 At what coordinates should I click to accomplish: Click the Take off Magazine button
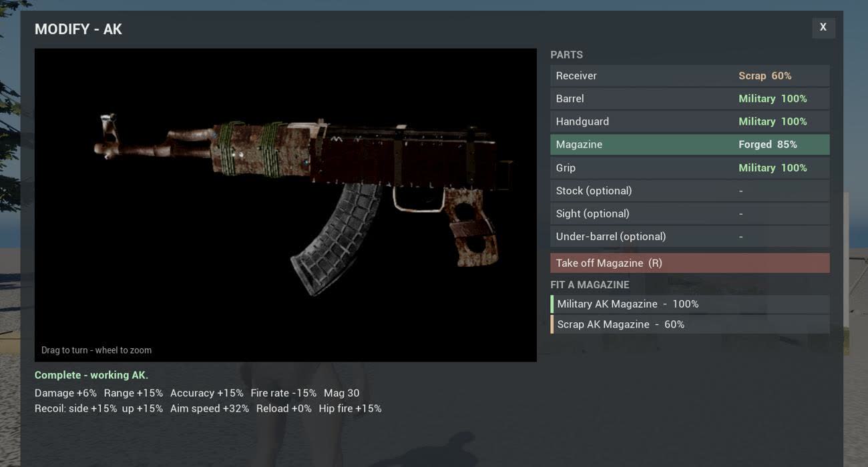point(690,263)
